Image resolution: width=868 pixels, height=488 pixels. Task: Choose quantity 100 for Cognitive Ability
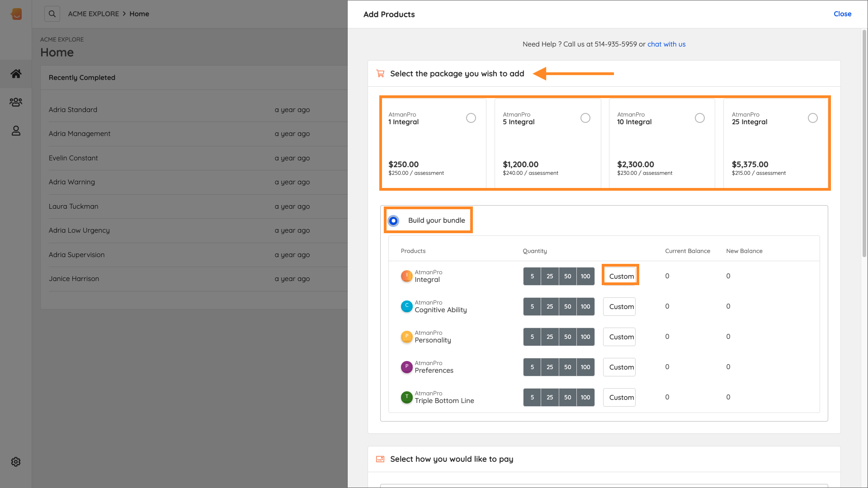(x=585, y=306)
